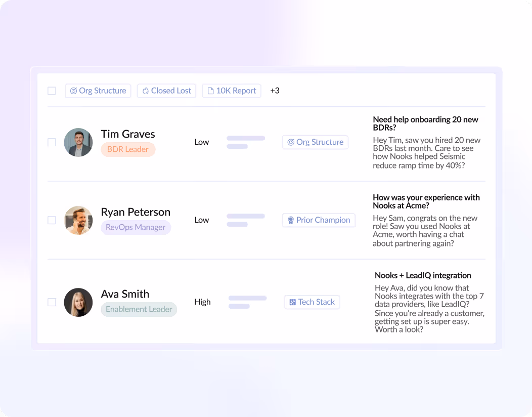The width and height of the screenshot is (532, 417).
Task: Click message body starting 'Hey Tim, saw you hired'
Action: pyautogui.click(x=426, y=153)
